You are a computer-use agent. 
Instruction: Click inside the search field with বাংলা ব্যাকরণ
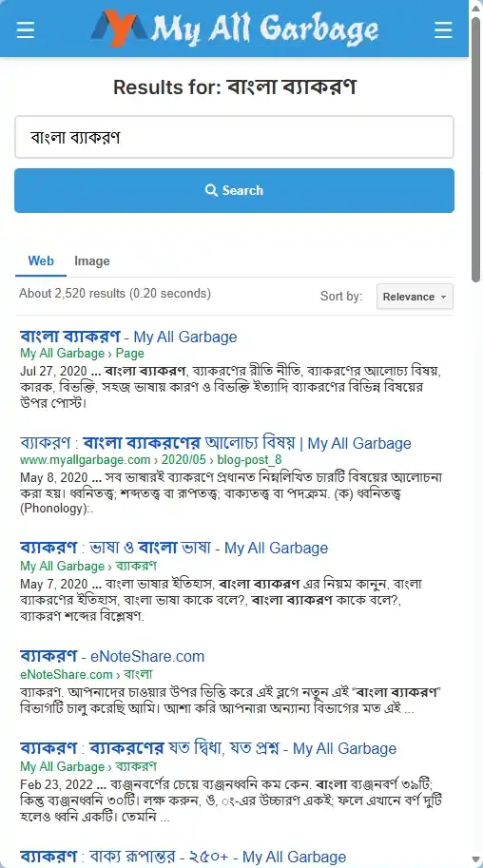234,137
